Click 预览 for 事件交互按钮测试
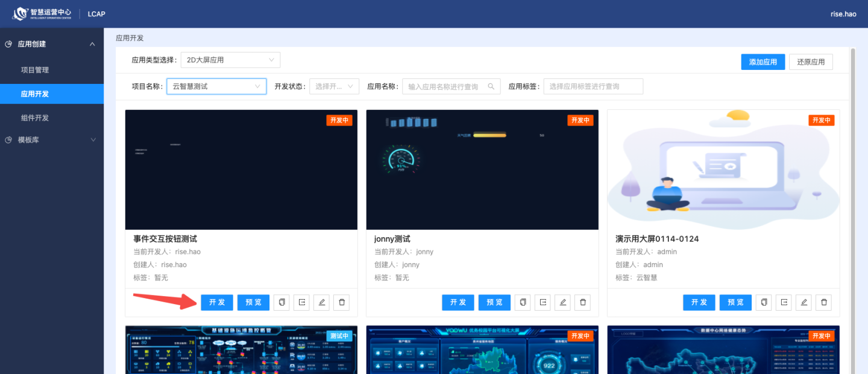This screenshot has width=868, height=374. pyautogui.click(x=253, y=302)
